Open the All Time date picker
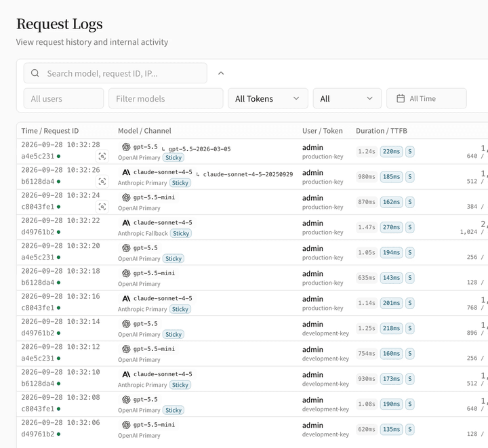This screenshot has width=488, height=448. pyautogui.click(x=426, y=98)
